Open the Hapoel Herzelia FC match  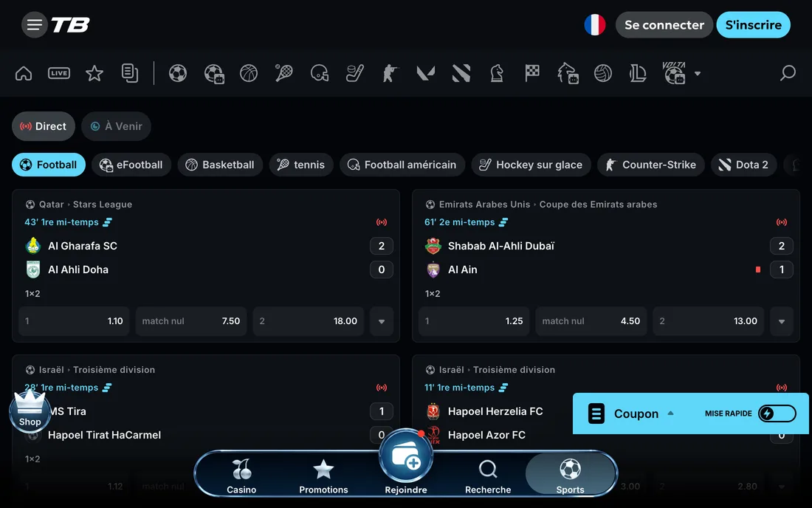coord(495,411)
